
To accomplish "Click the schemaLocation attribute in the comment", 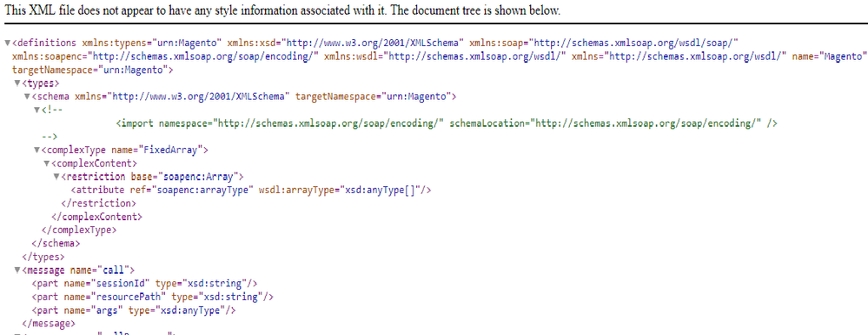I will tap(606, 124).
